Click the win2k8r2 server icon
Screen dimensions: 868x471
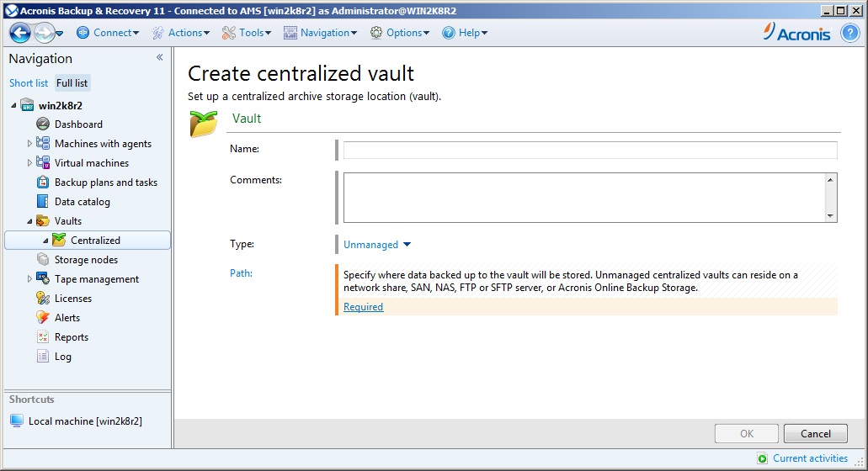[x=27, y=104]
